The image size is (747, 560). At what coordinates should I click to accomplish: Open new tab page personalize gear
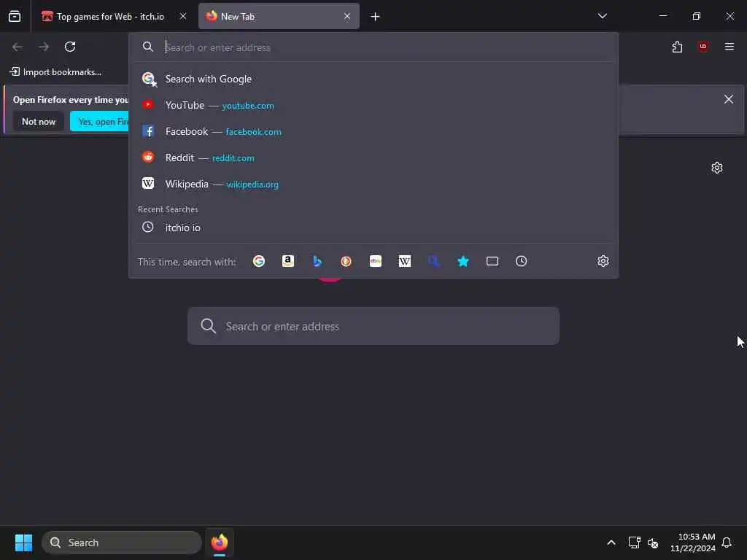tap(717, 168)
